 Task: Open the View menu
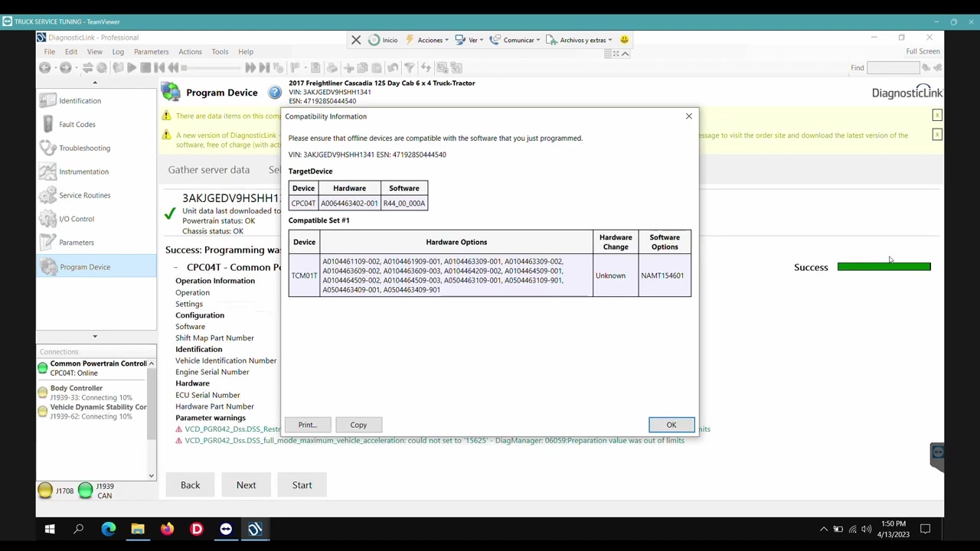click(x=94, y=52)
